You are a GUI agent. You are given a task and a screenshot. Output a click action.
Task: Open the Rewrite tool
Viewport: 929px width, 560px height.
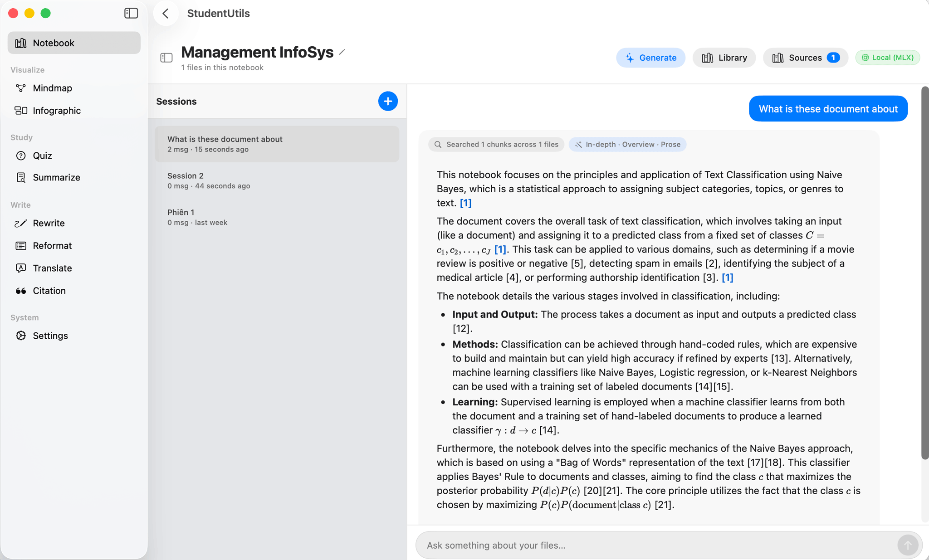pyautogui.click(x=74, y=223)
